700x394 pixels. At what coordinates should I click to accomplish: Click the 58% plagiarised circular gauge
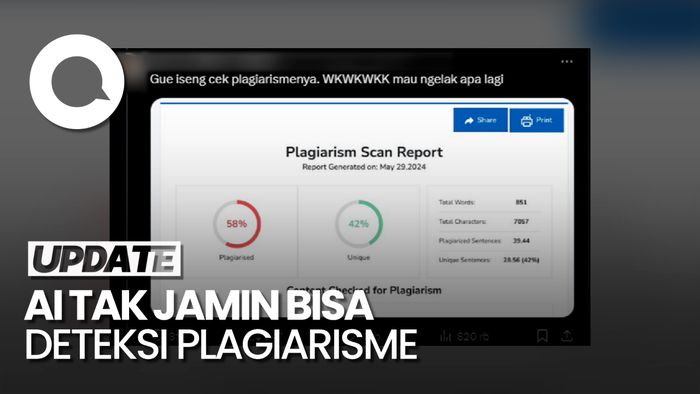tap(237, 224)
